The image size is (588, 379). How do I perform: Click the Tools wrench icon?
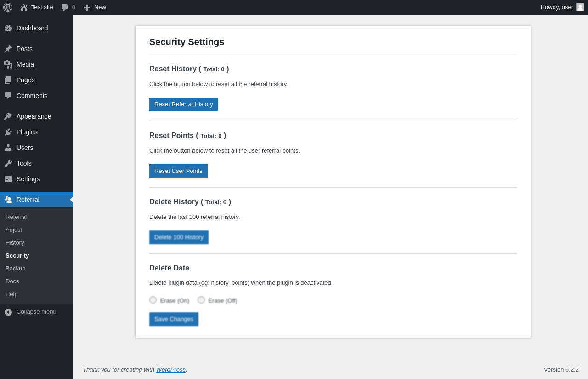tap(8, 163)
